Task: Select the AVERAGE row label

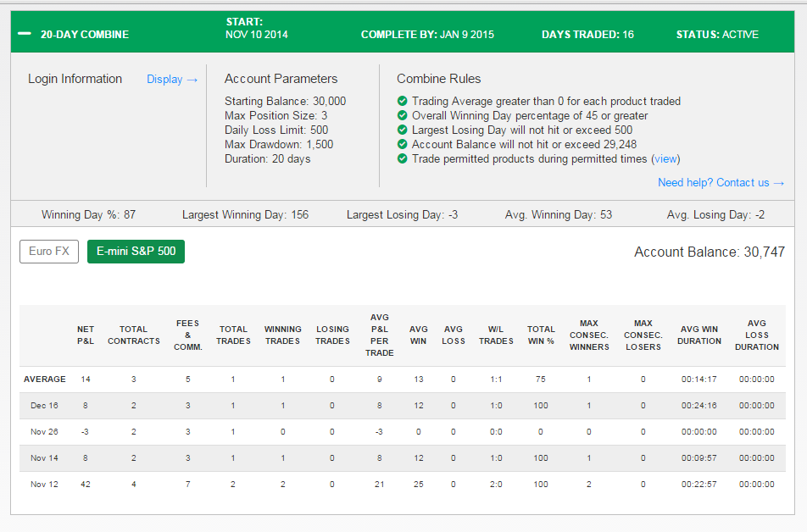Action: click(45, 380)
